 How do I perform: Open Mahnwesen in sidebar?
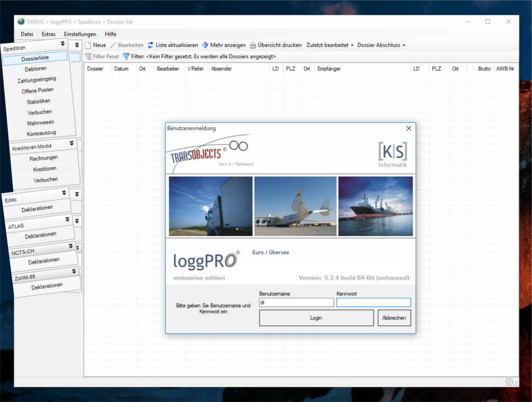41,123
